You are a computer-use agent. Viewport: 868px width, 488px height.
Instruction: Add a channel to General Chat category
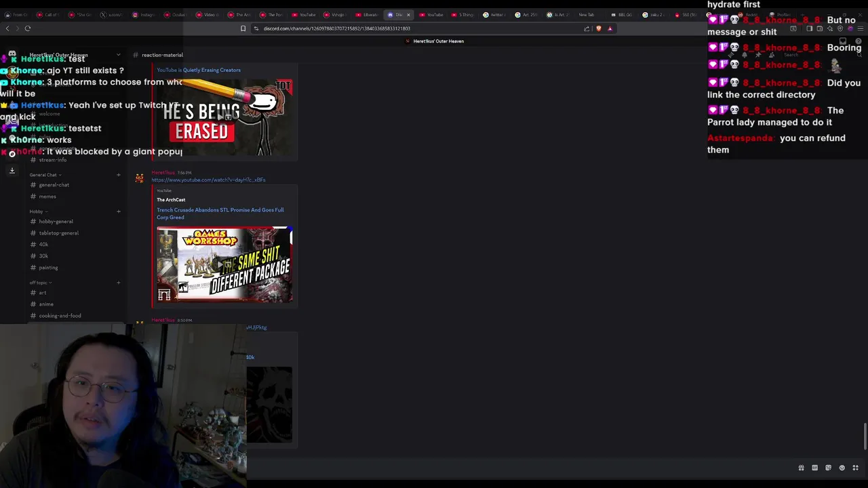pos(118,175)
